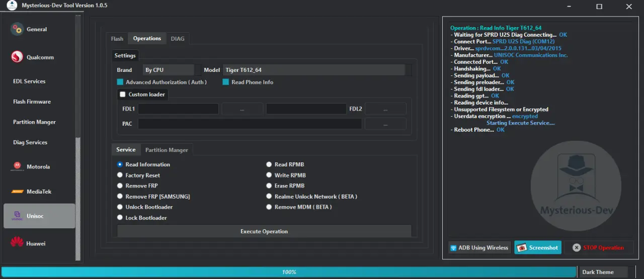Open EDL Services in sidebar

pos(29,81)
